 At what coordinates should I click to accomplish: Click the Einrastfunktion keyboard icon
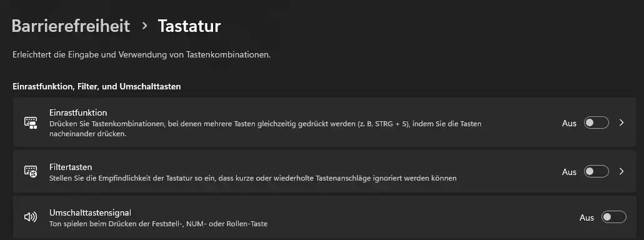pyautogui.click(x=31, y=122)
